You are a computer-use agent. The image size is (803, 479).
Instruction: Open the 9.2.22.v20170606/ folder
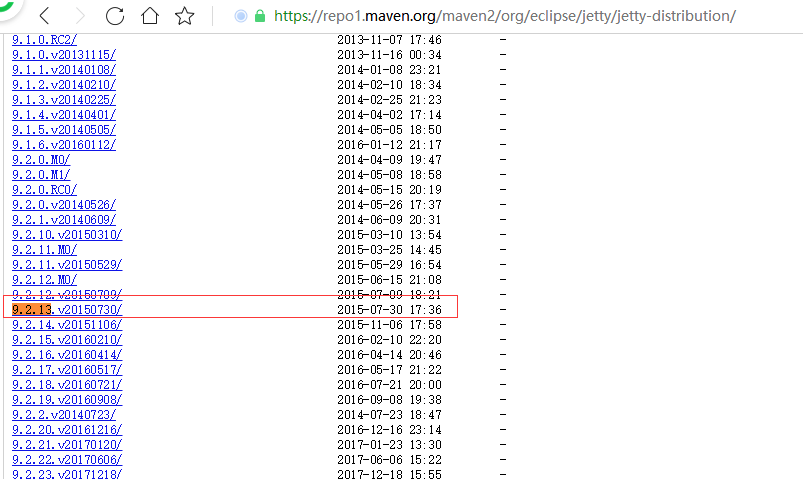(67, 460)
